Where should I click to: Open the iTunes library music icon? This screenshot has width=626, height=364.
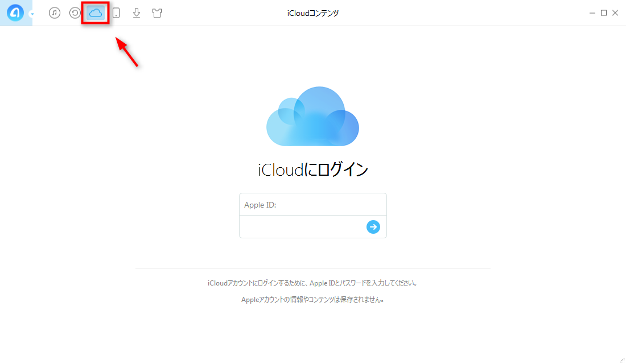coord(55,13)
